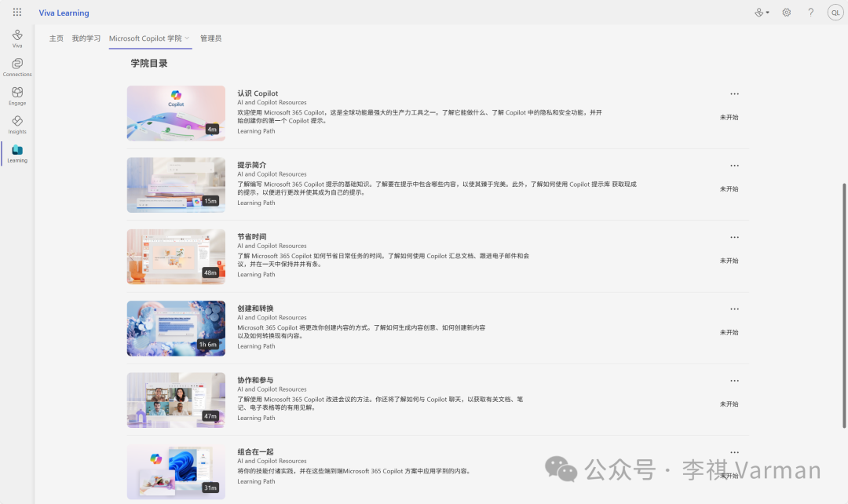848x504 pixels.
Task: Click the Viva Learning title
Action: pos(64,13)
